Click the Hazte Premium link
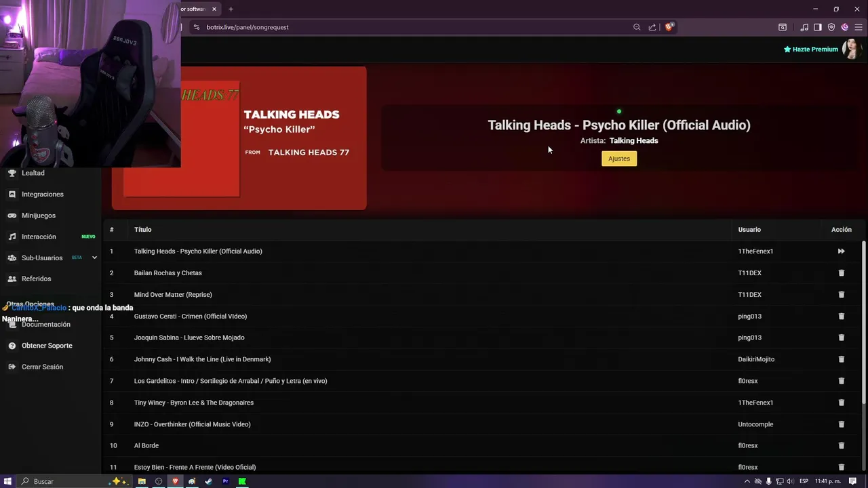The width and height of the screenshot is (868, 488). pos(811,49)
